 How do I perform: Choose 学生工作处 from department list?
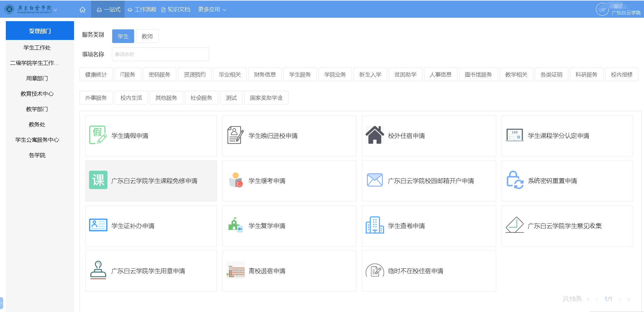[x=37, y=48]
